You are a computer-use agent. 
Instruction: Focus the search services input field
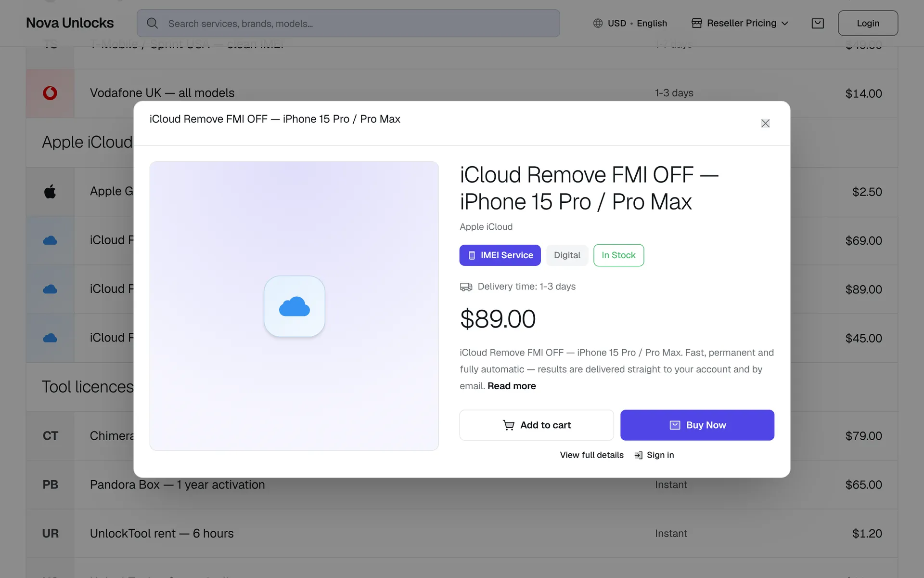[348, 23]
